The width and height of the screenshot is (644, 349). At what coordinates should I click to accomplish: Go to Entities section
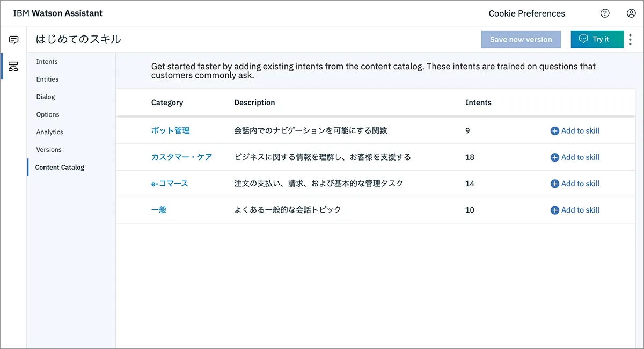tap(47, 79)
